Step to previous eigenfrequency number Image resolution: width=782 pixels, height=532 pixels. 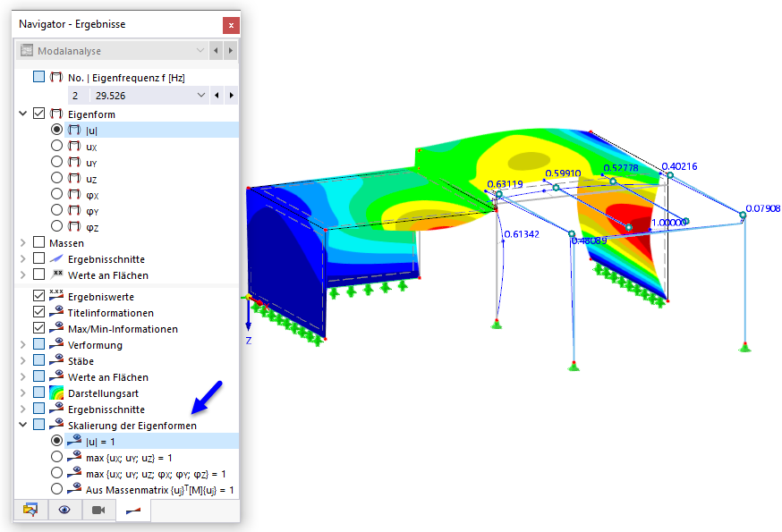tap(217, 96)
